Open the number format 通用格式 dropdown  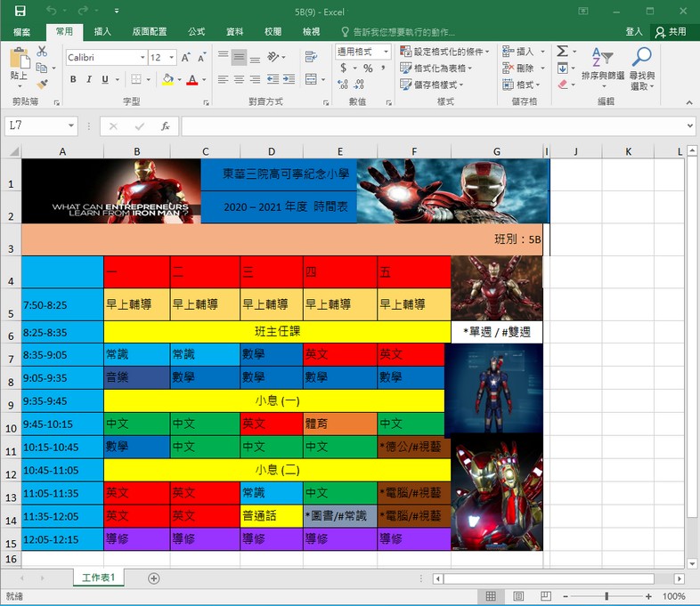(386, 52)
